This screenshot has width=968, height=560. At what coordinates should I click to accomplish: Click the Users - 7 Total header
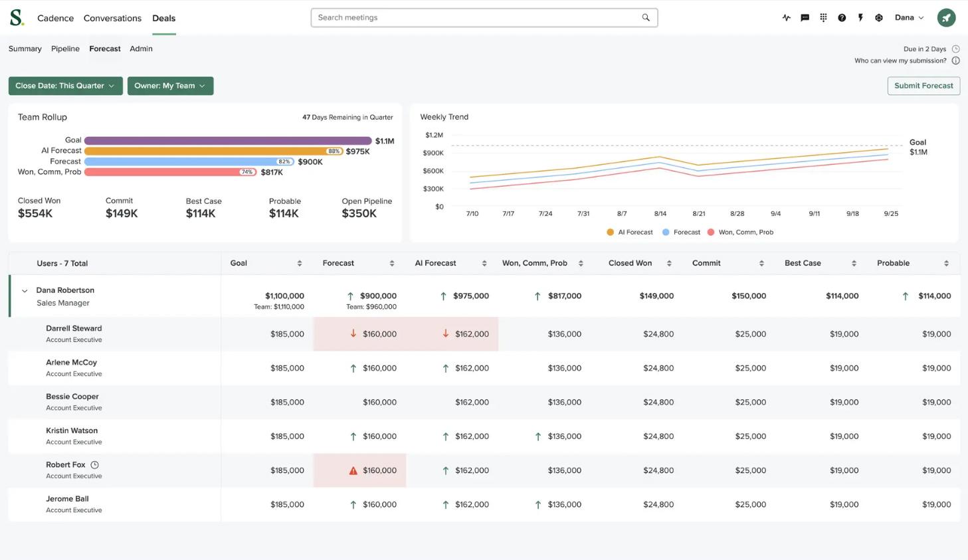tap(62, 264)
